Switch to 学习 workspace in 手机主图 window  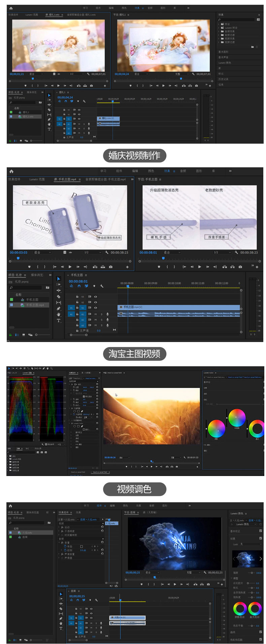pos(103,171)
